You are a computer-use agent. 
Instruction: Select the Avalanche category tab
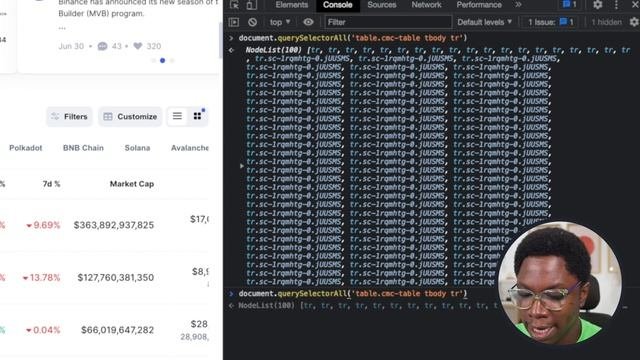coord(190,148)
